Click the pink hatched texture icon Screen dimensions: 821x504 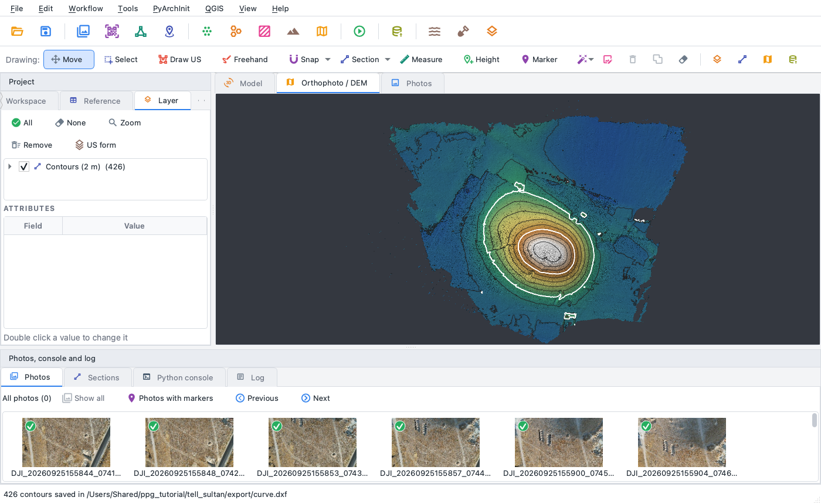point(264,32)
